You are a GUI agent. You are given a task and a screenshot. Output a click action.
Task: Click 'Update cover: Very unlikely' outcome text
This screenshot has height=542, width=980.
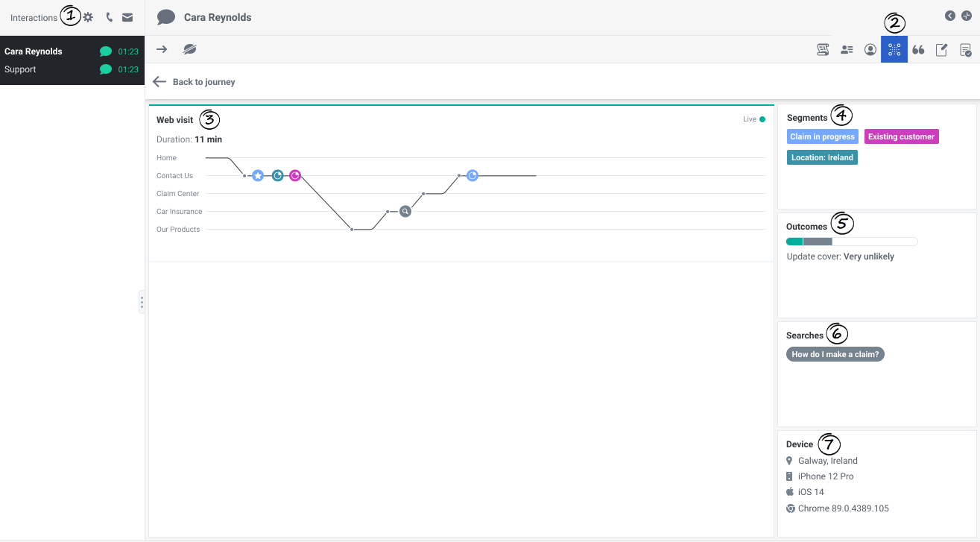[841, 256]
